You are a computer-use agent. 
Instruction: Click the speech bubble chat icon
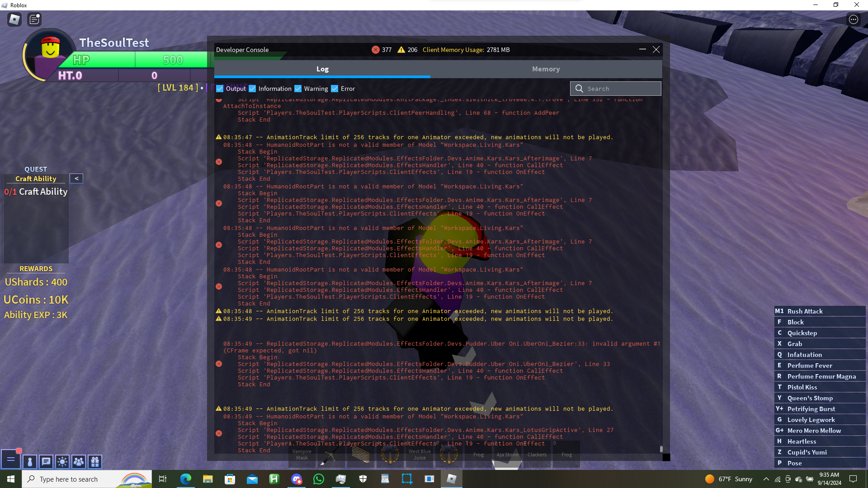[46, 461]
